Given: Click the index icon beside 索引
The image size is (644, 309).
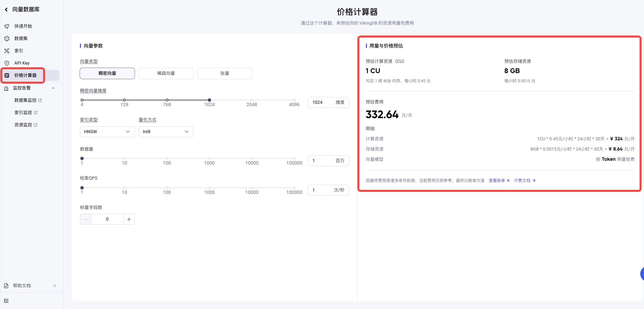Looking at the screenshot, I should click(x=7, y=51).
